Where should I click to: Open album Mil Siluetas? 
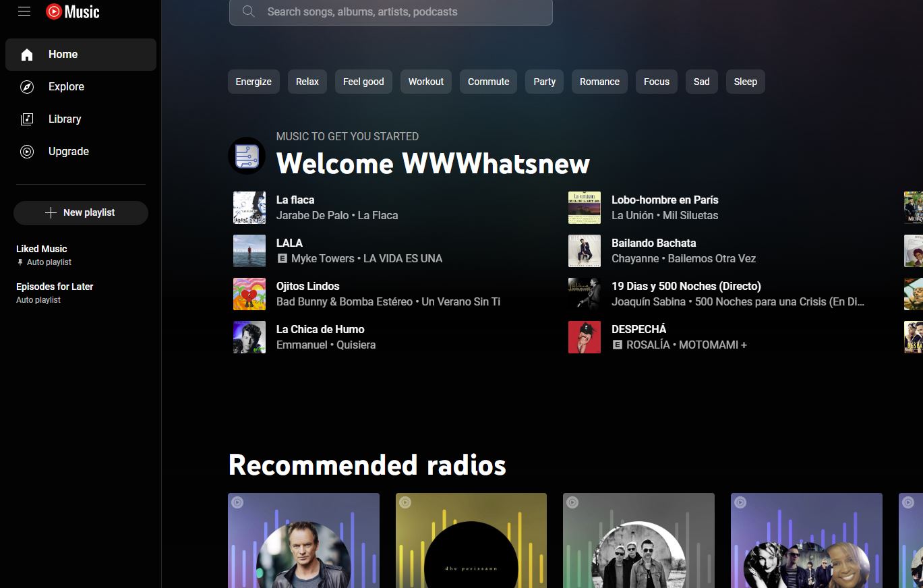(x=690, y=216)
